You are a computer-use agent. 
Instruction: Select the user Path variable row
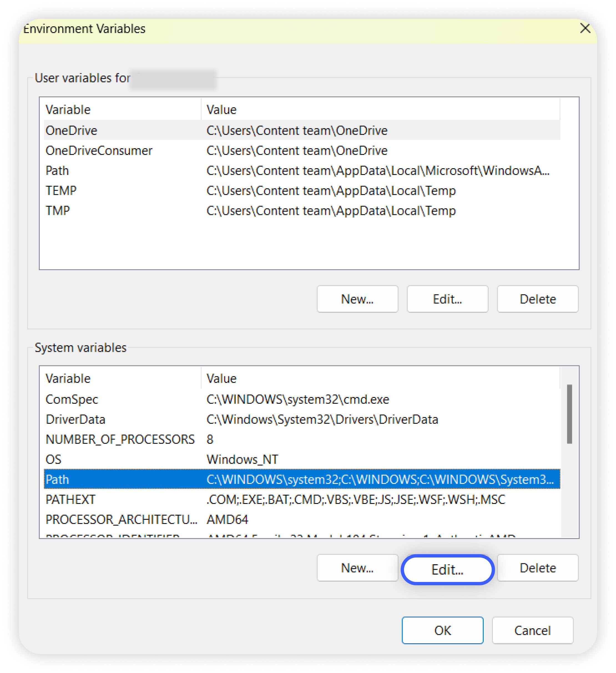pyautogui.click(x=57, y=170)
